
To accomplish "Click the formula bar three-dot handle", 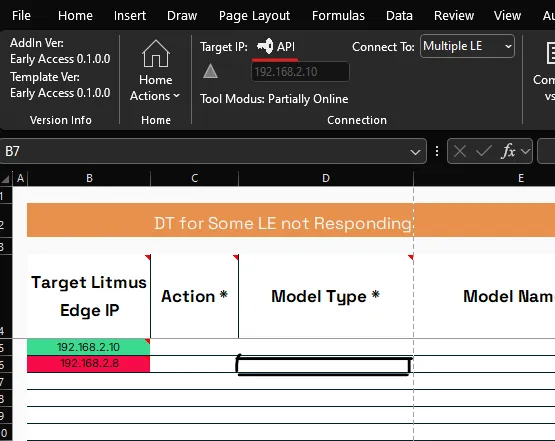I will click(x=437, y=151).
